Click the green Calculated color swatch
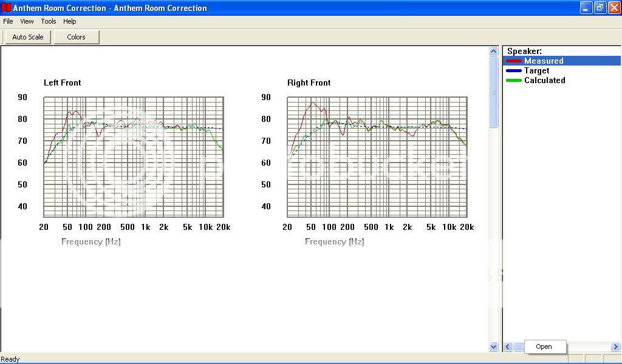This screenshot has width=622, height=364. click(x=514, y=81)
